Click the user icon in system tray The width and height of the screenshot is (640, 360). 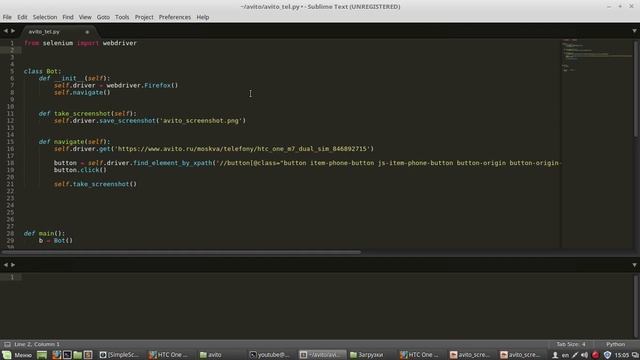tap(555, 355)
